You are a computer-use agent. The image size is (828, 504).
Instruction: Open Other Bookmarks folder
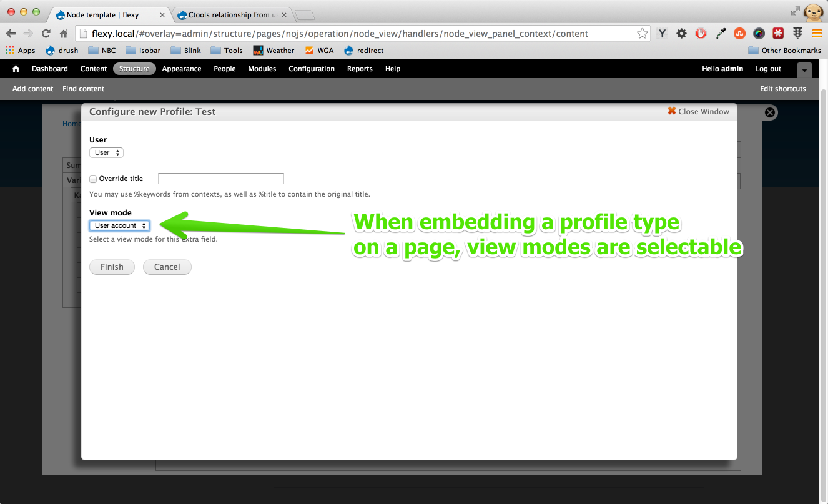pyautogui.click(x=784, y=51)
